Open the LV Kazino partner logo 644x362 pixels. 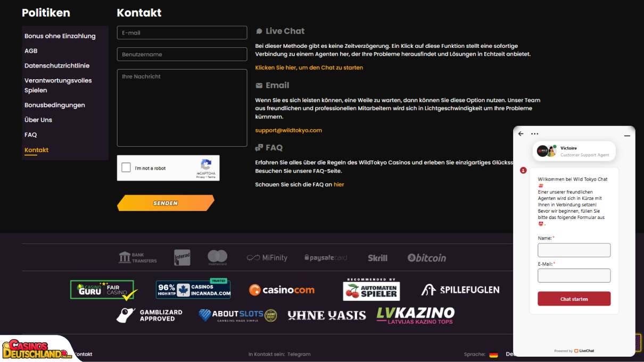pos(416,315)
